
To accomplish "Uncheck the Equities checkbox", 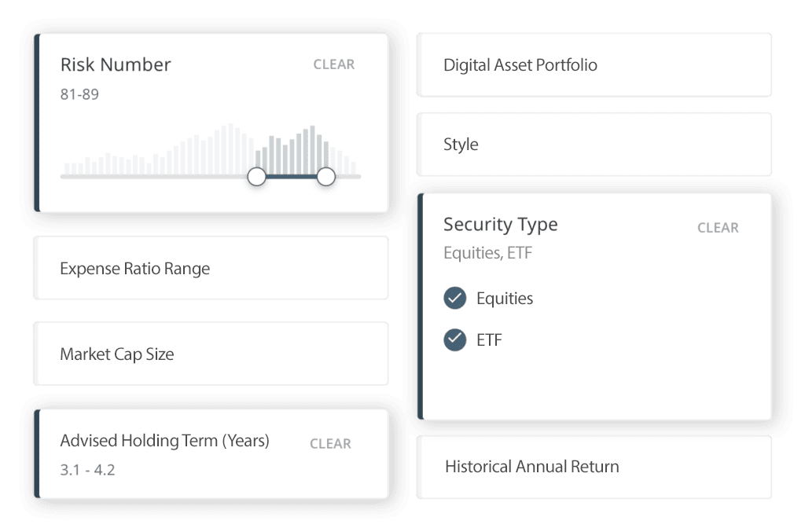I will point(455,298).
